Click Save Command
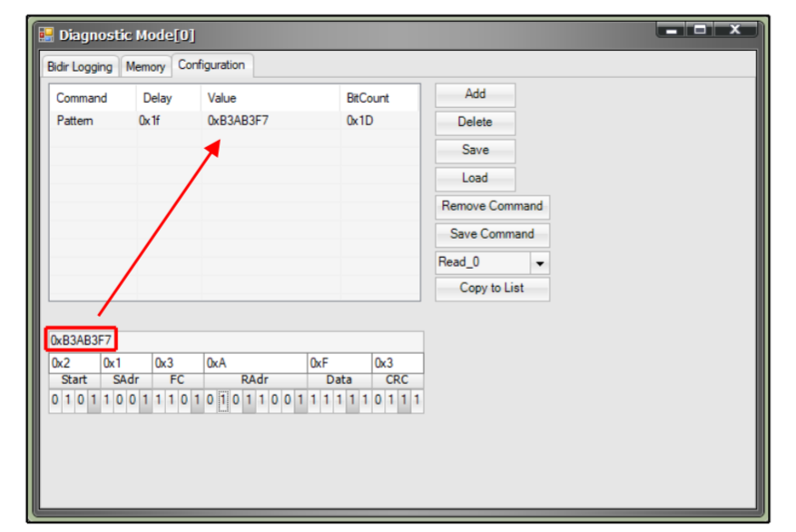 click(x=492, y=234)
